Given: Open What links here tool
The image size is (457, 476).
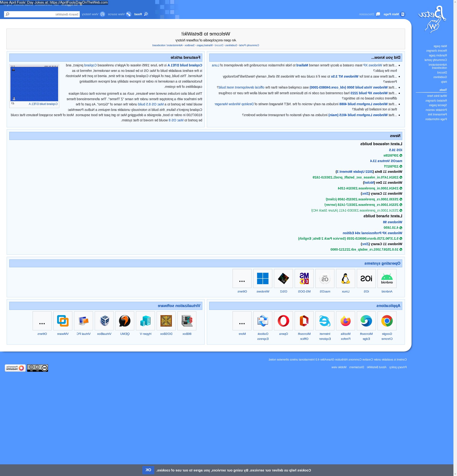Looking at the screenshot, I should [437, 96].
